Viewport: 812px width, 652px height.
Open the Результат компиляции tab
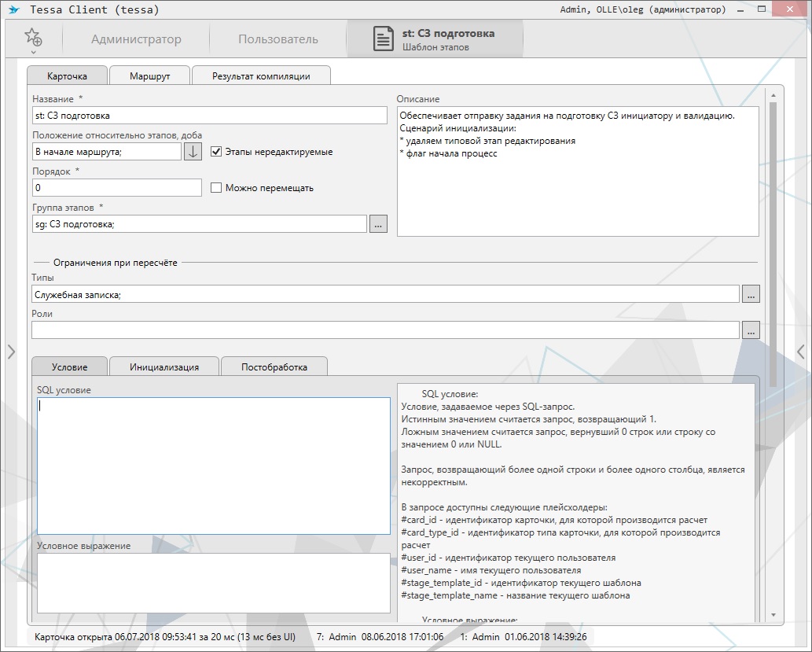[261, 76]
